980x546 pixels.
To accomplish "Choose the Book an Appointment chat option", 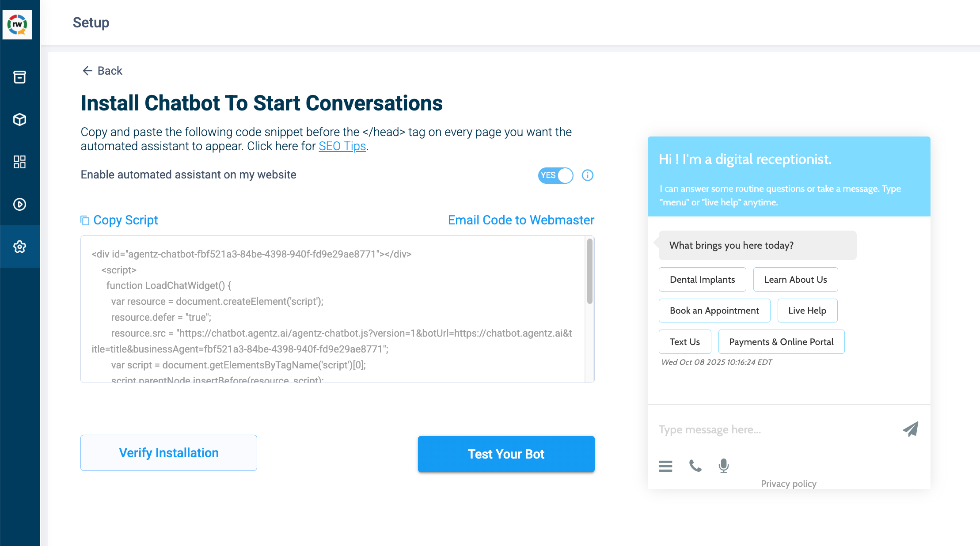I will point(714,311).
